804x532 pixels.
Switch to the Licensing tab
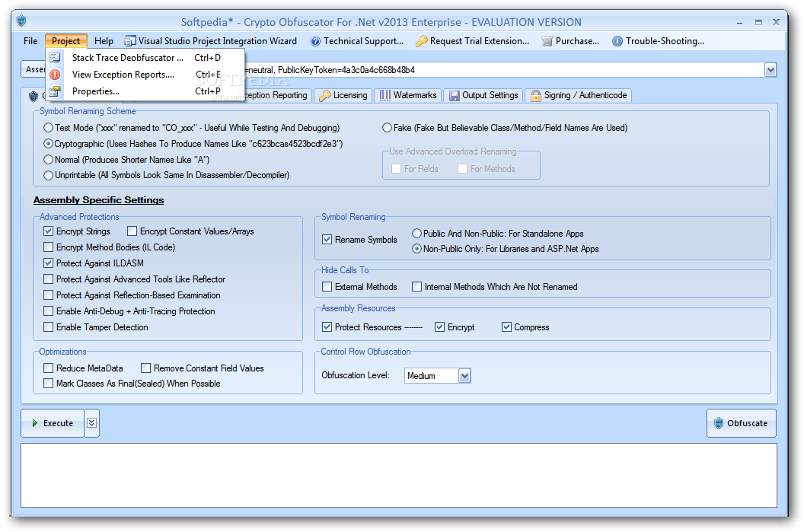(x=344, y=95)
